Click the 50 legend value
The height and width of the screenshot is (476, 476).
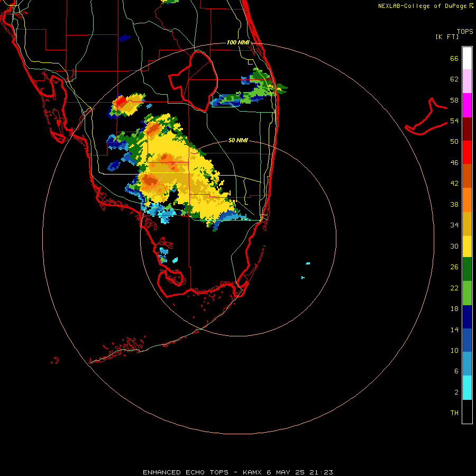point(454,142)
